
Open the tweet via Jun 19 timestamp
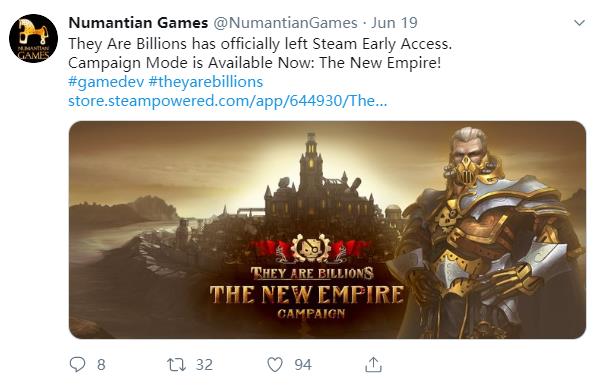394,23
